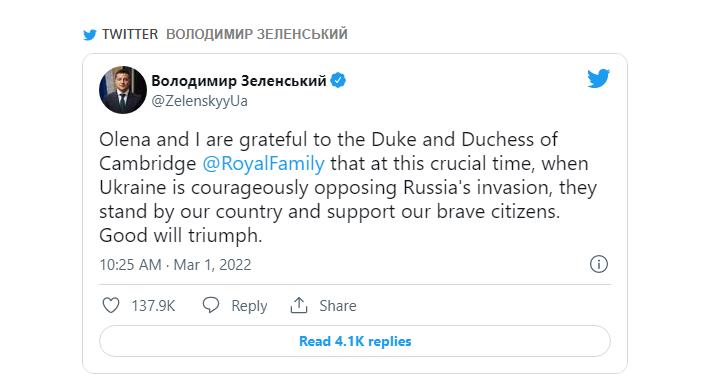Click the share upload arrow icon

point(299,305)
